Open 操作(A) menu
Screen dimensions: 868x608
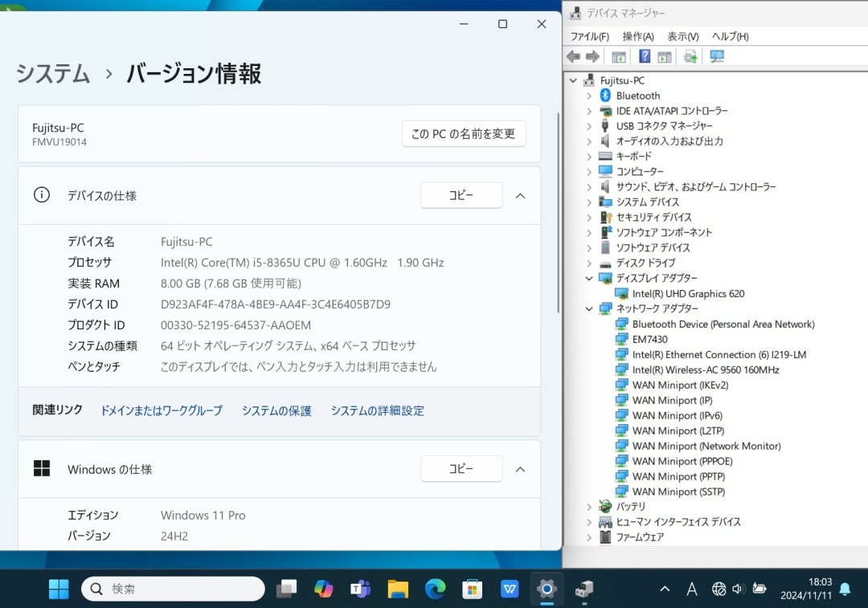coord(637,36)
